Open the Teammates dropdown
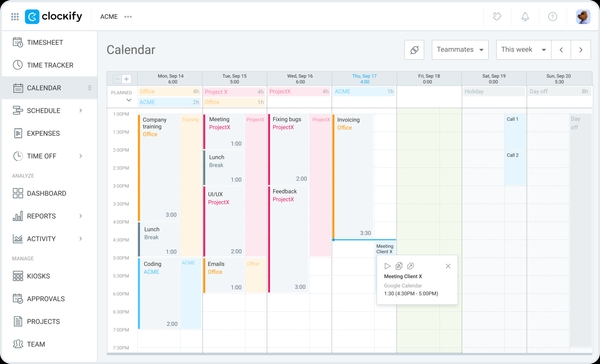 460,50
